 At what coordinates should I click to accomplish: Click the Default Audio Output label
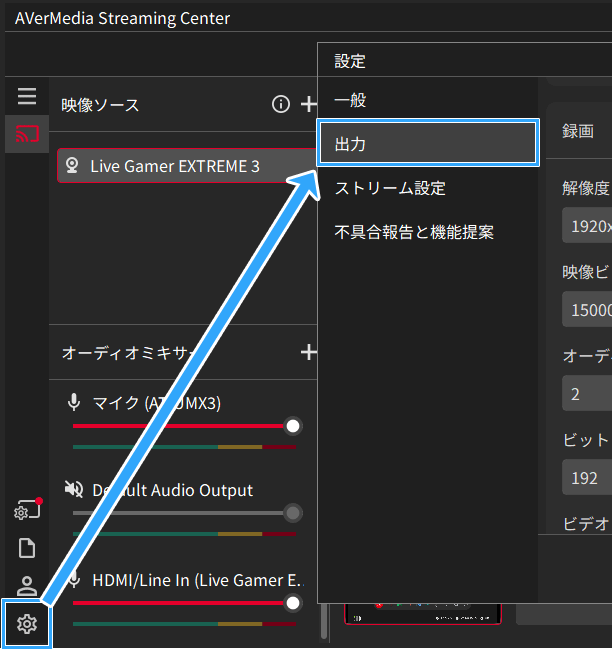(x=172, y=490)
